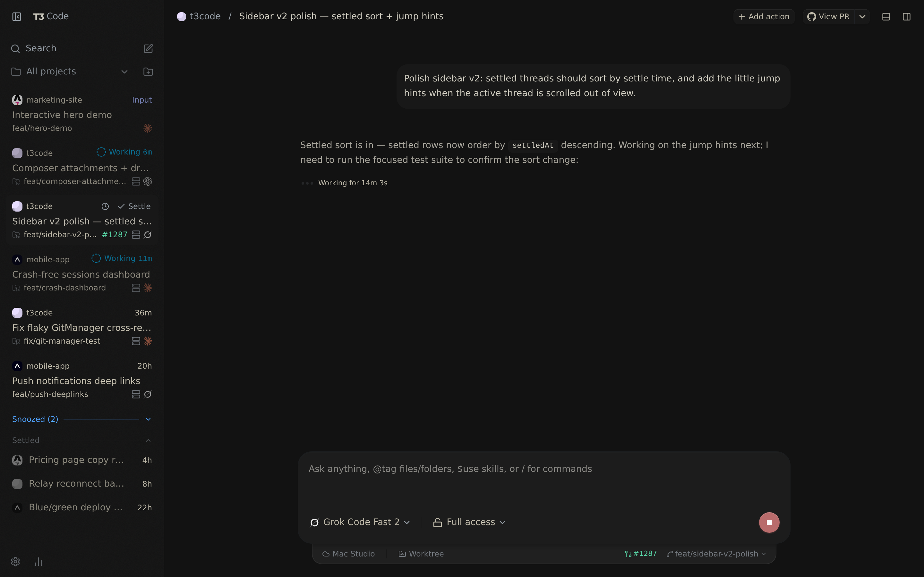Open the Full access permissions dropdown
The height and width of the screenshot is (577, 924).
470,522
